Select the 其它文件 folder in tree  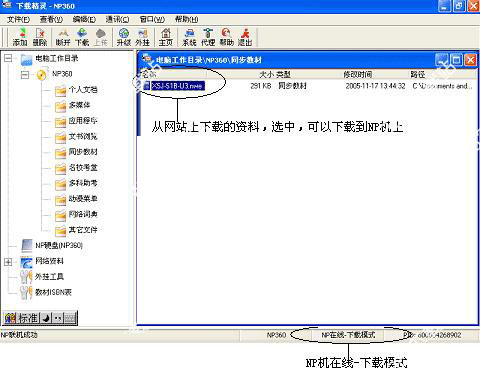coord(83,230)
